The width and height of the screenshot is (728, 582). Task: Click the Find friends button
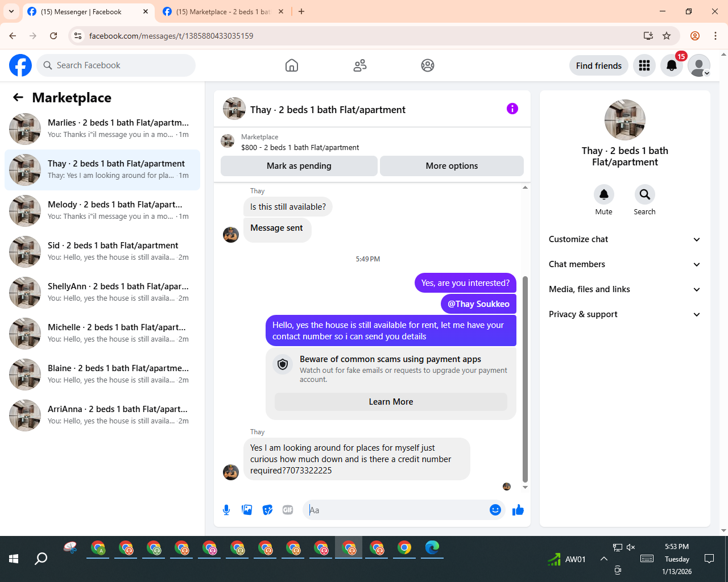click(x=599, y=65)
